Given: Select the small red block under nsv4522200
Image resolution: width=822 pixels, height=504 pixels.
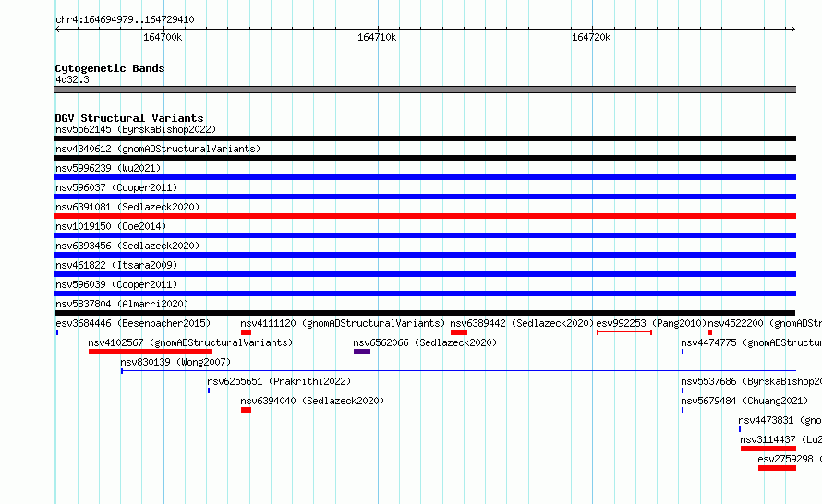Looking at the screenshot, I should click(x=710, y=332).
